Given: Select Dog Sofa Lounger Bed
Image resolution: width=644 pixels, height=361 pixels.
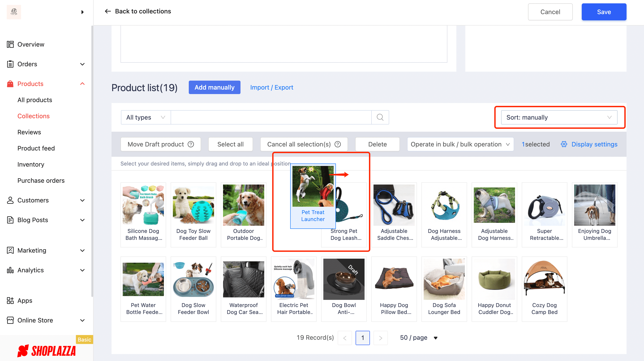Looking at the screenshot, I should pos(444,289).
